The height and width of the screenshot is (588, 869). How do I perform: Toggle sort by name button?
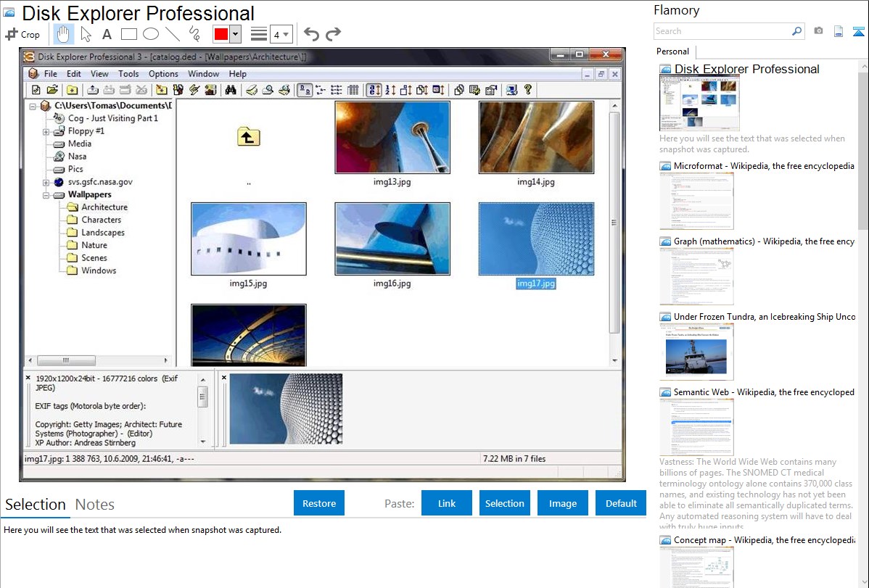pos(374,90)
